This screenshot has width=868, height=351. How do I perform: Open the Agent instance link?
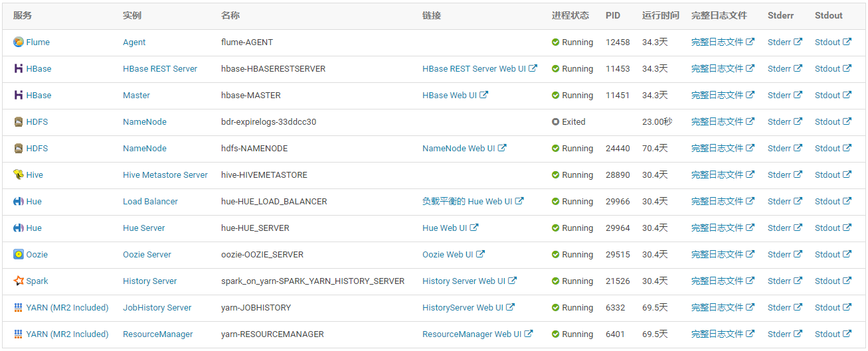(x=134, y=42)
